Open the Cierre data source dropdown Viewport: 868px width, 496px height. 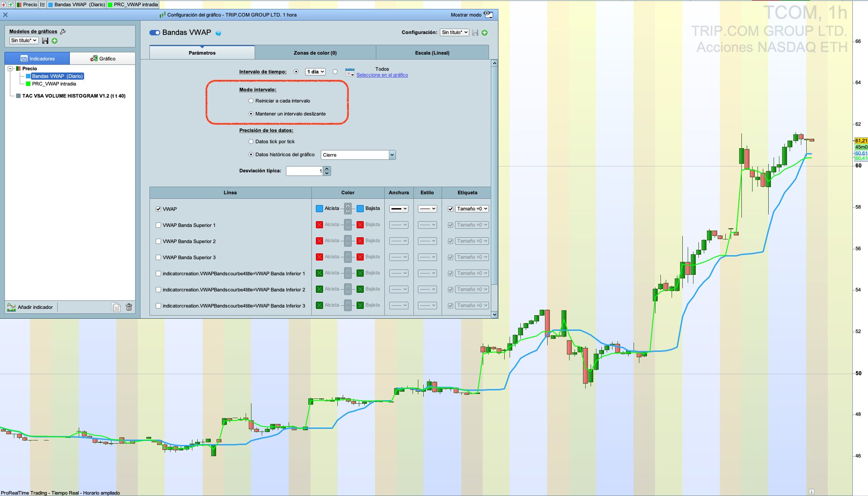click(358, 155)
